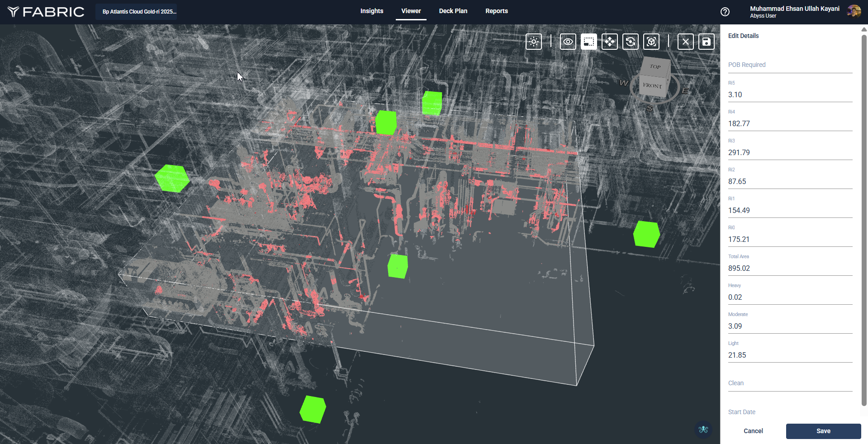The height and width of the screenshot is (444, 868).
Task: Select the move arrows tool
Action: point(609,42)
